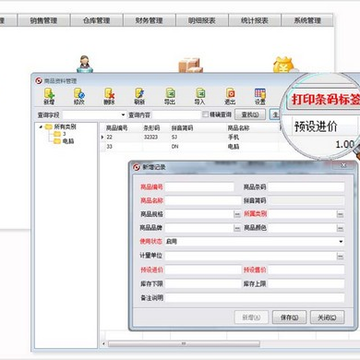
Task: Click the greyed 新增 button in the dialog
Action: click(251, 317)
